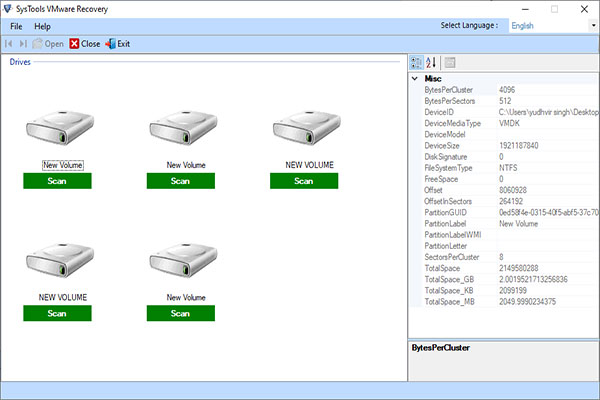Open the Help menu
600x400 pixels.
click(x=42, y=26)
